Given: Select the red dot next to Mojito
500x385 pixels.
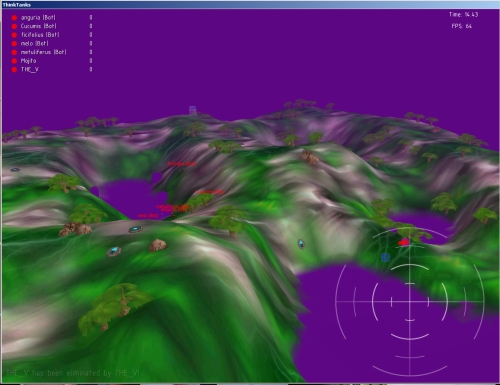Looking at the screenshot, I should [14, 61].
